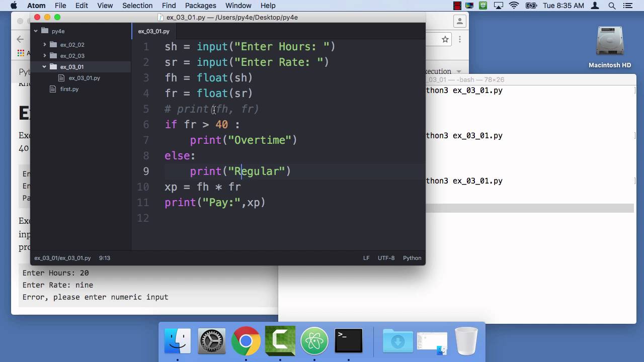Viewport: 644px width, 362px height.
Task: Open the AirPlay menu bar icon
Action: (x=498, y=6)
